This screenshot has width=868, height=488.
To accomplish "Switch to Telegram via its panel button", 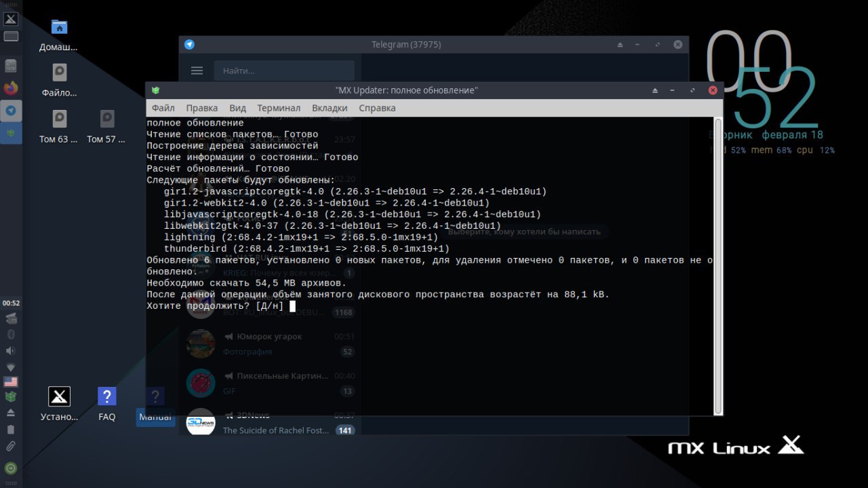I will pos(11,111).
